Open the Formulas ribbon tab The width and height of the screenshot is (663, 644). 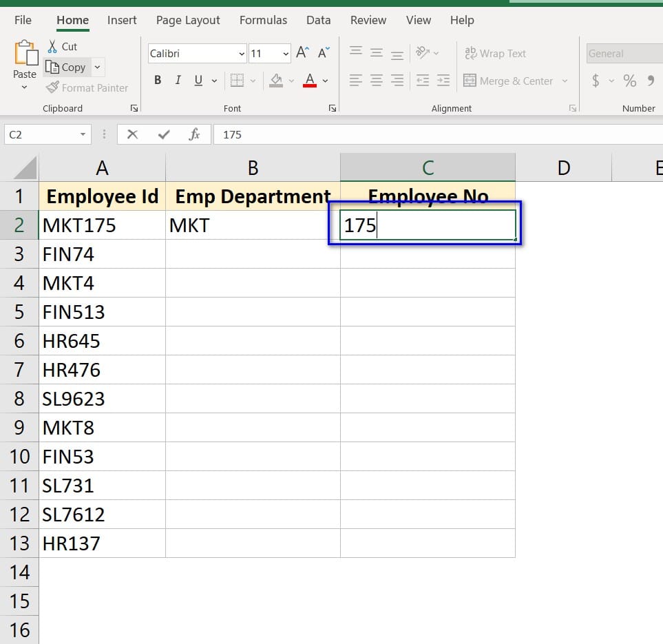coord(263,20)
